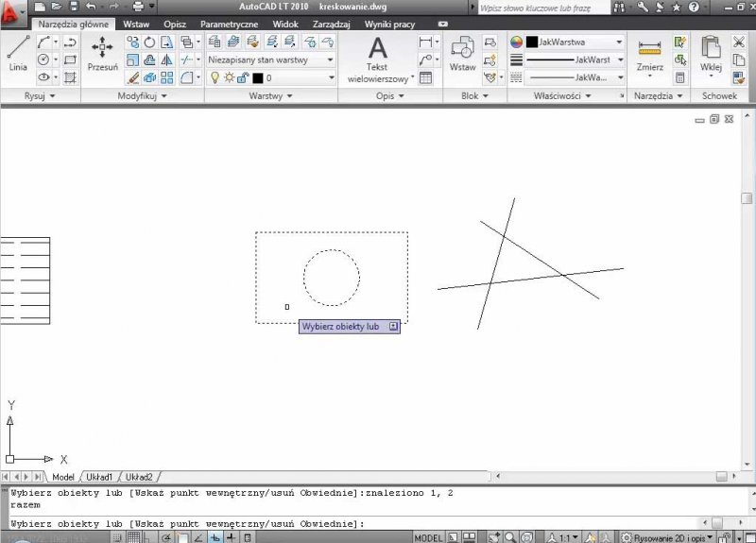
Task: Click the black layer color swatch
Action: (x=257, y=78)
